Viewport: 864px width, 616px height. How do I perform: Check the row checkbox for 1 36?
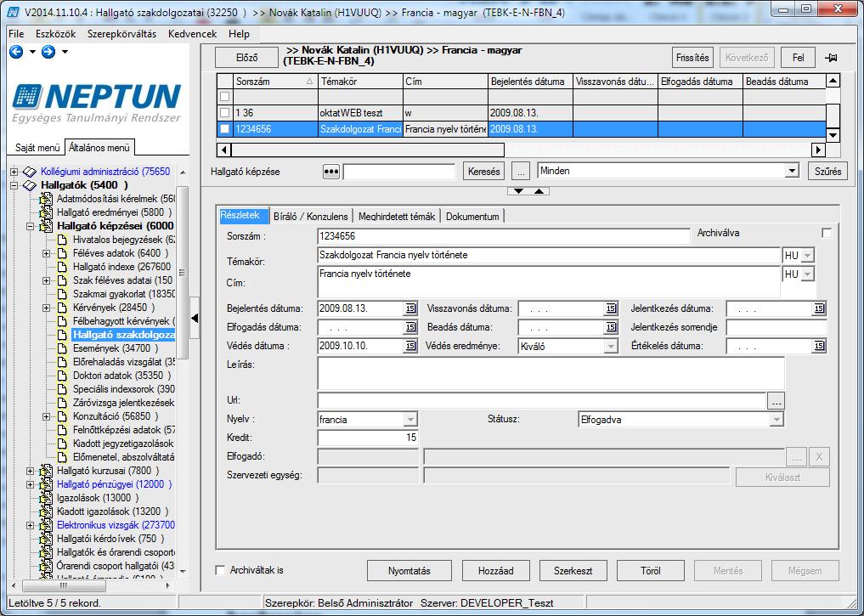224,113
